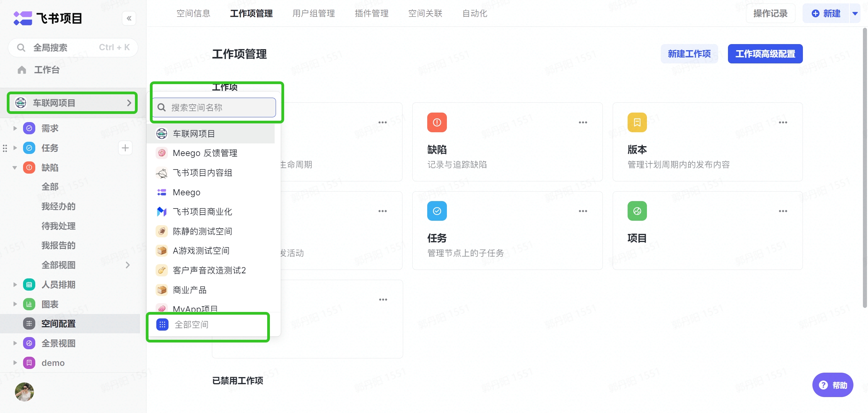Switch to the 用户组管理 tab
Image resolution: width=868 pixels, height=413 pixels.
(x=314, y=14)
